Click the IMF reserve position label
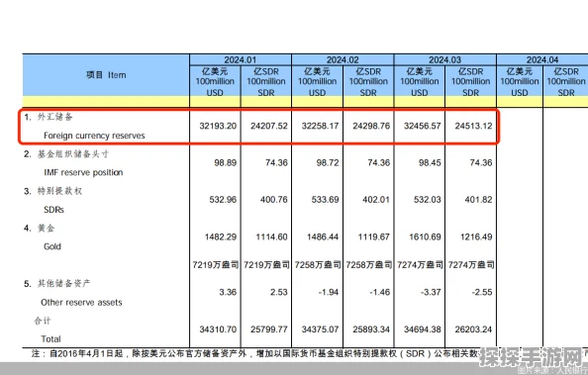The height and width of the screenshot is (375, 588). tap(83, 172)
